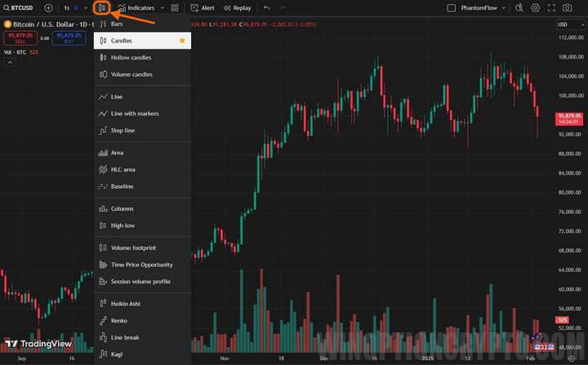Click the Alert button
This screenshot has height=365, width=588.
[x=203, y=8]
